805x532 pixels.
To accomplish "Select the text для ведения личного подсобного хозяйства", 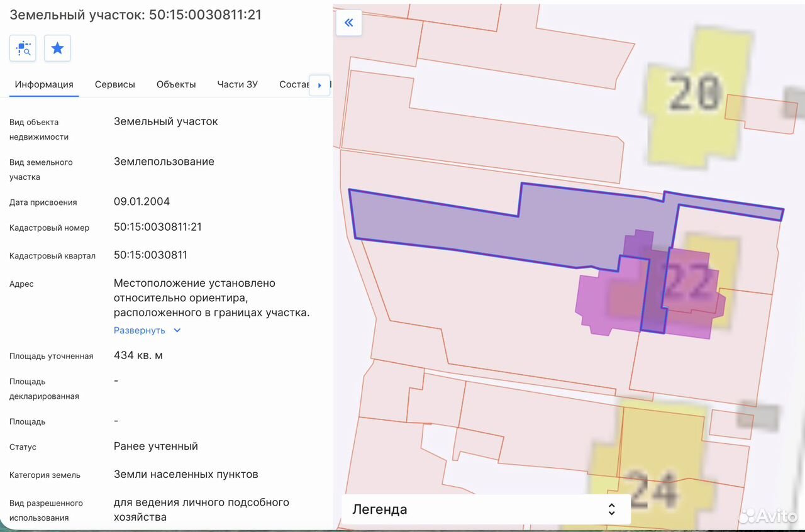I will (201, 510).
